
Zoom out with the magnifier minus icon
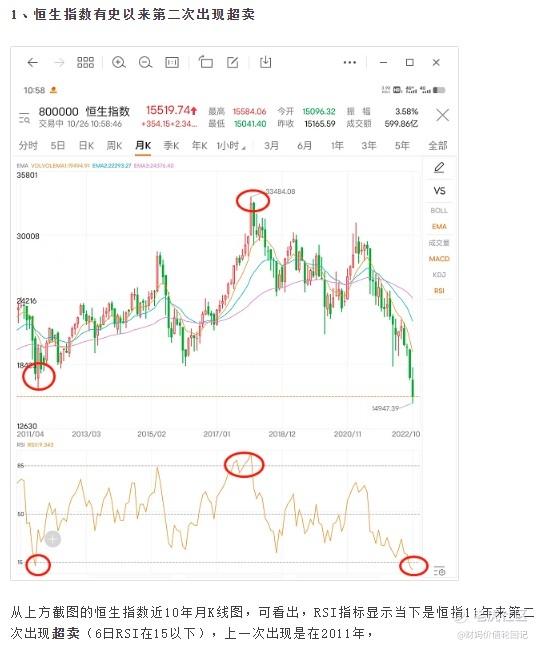(145, 63)
